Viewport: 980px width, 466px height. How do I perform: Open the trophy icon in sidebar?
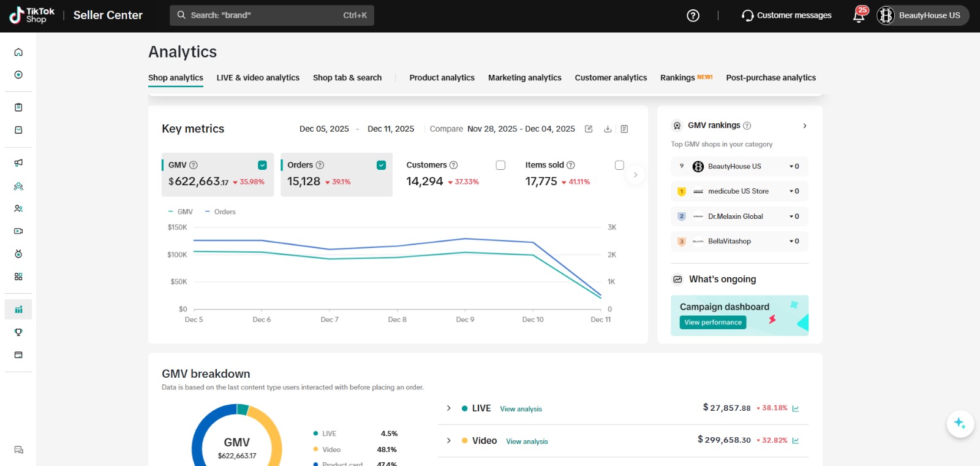click(x=18, y=332)
